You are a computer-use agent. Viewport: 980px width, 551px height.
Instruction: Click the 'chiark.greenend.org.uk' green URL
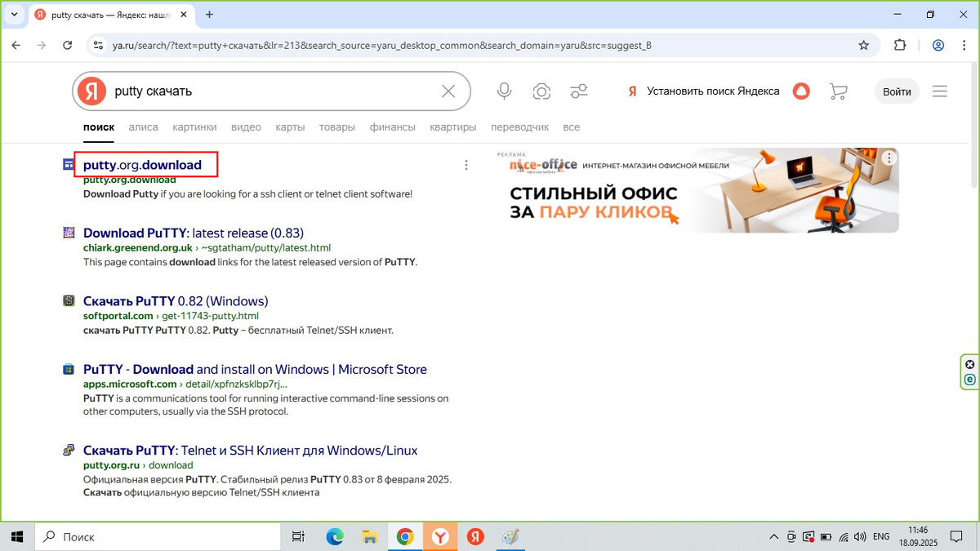point(138,247)
